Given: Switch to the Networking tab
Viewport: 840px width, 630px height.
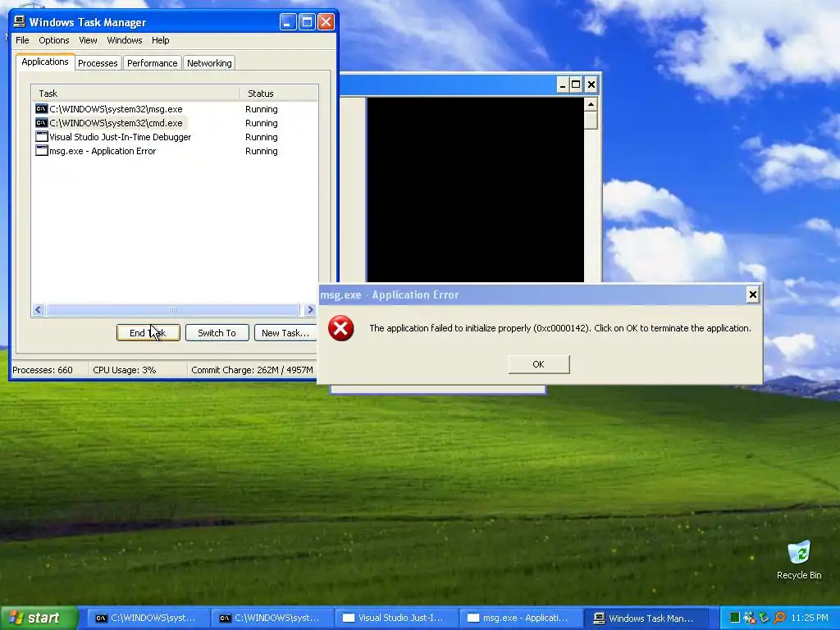Looking at the screenshot, I should tap(209, 62).
